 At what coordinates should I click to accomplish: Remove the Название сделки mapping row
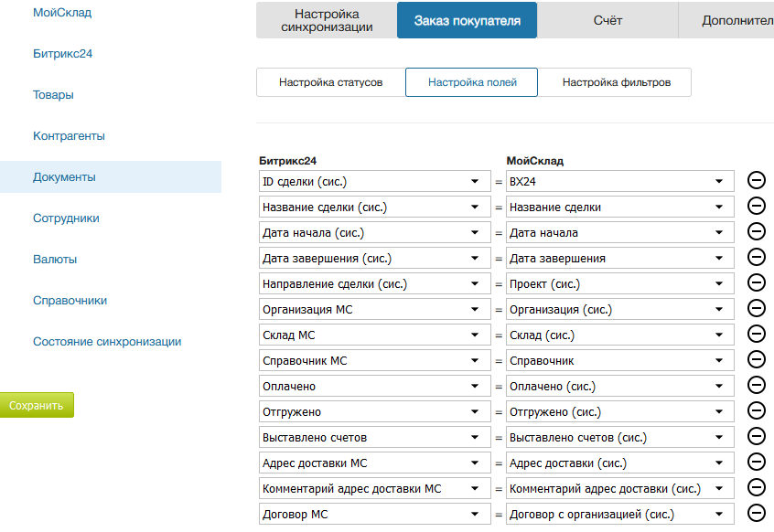757,207
